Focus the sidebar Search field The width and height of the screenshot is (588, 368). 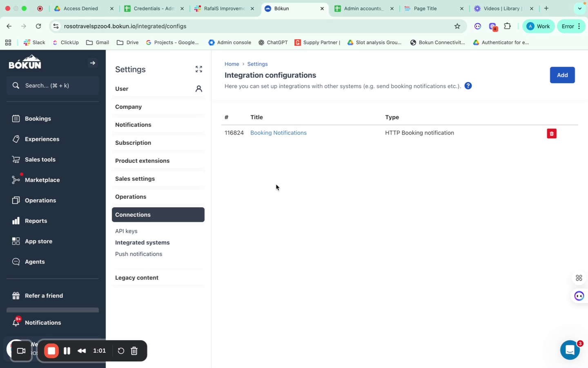(53, 85)
